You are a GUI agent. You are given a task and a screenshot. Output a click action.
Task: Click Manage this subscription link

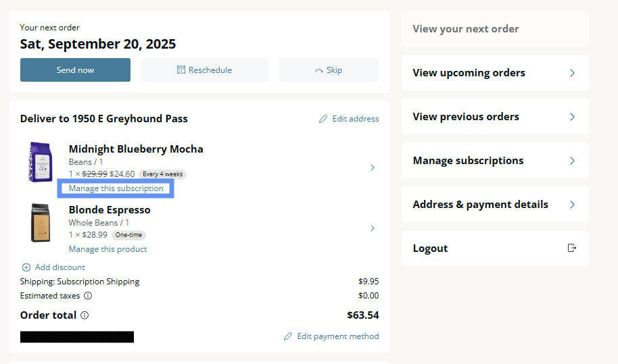(116, 188)
